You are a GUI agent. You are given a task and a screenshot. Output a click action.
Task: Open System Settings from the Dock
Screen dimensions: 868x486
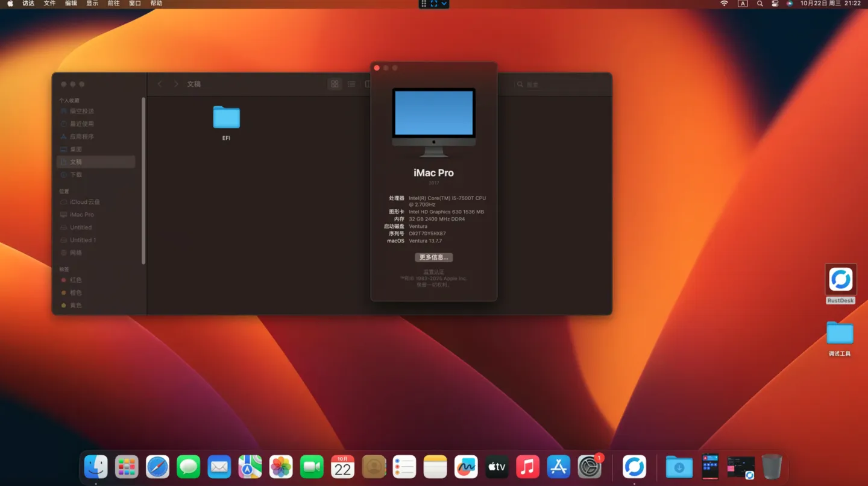point(590,466)
